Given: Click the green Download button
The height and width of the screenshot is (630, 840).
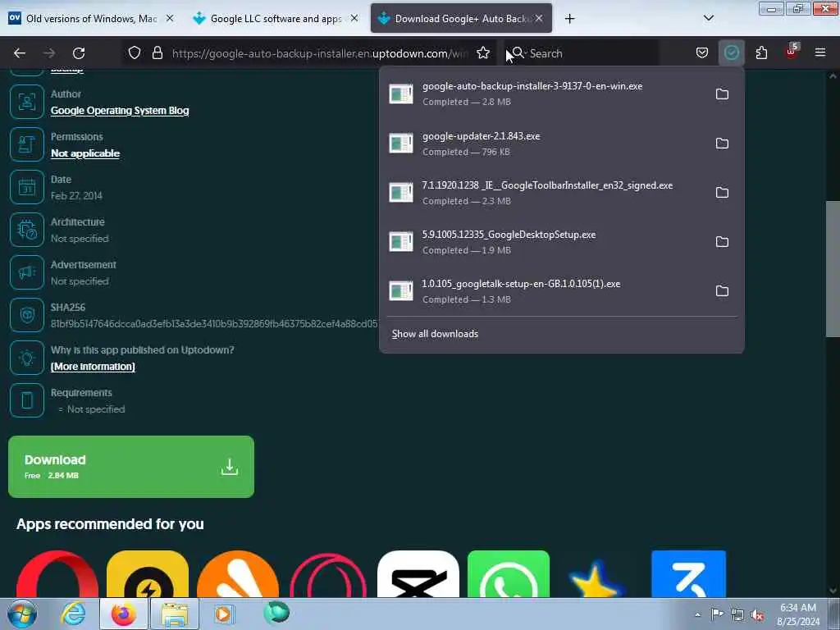Looking at the screenshot, I should pyautogui.click(x=131, y=467).
